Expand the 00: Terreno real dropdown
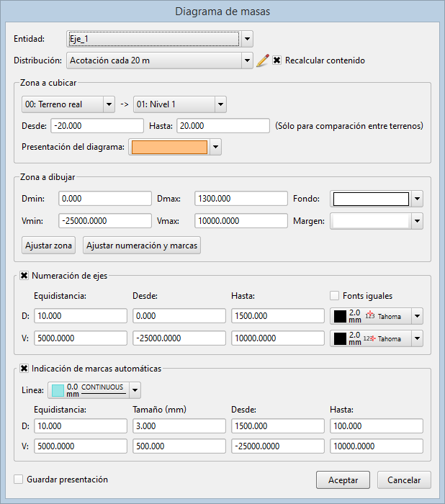 [109, 104]
